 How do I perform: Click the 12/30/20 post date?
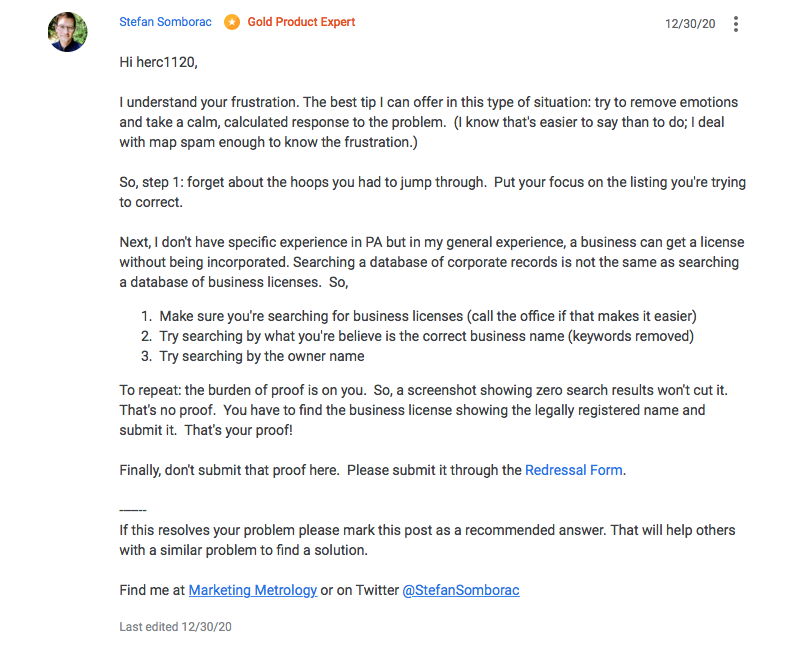click(x=690, y=24)
